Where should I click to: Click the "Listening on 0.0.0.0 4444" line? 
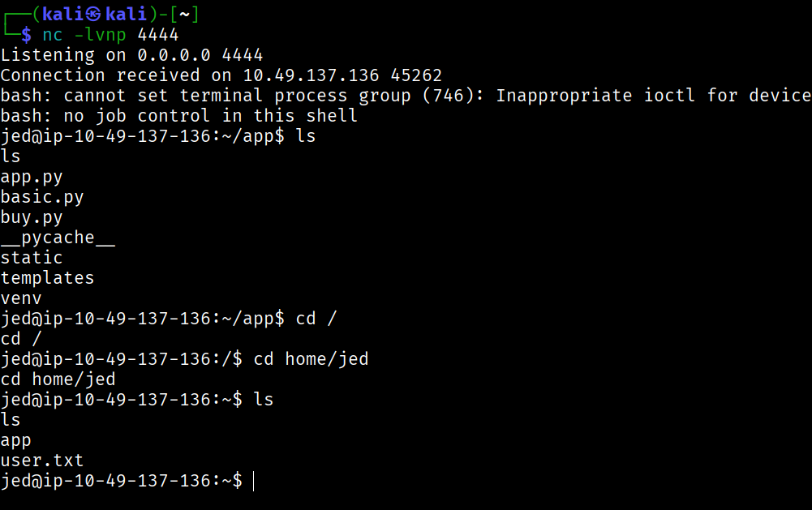coord(131,55)
